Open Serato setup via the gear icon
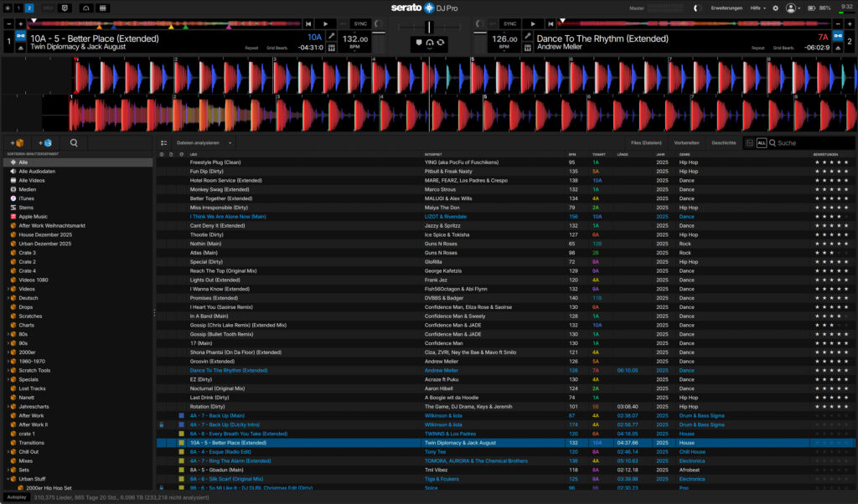This screenshot has width=858, height=504. coord(776,8)
